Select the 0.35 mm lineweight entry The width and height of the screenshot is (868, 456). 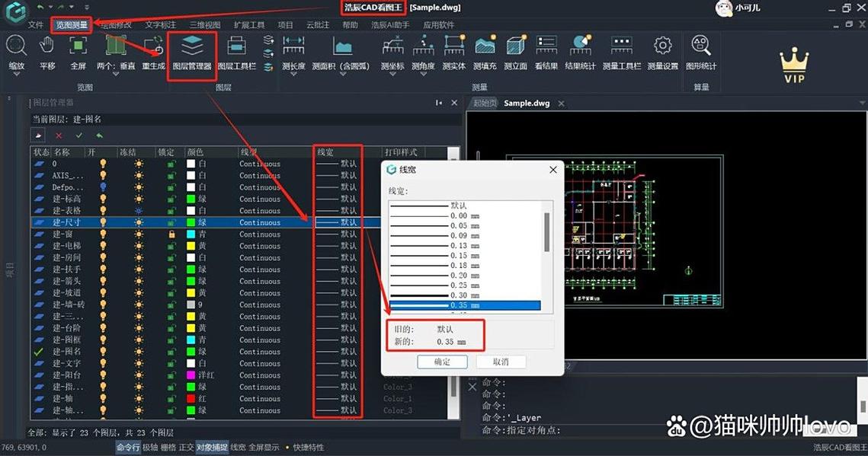click(x=465, y=305)
